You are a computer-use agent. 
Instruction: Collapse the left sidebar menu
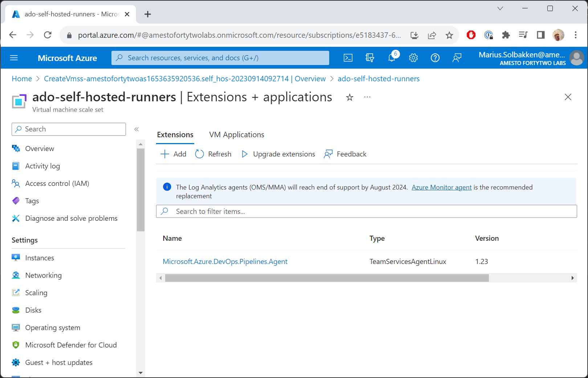pyautogui.click(x=136, y=129)
